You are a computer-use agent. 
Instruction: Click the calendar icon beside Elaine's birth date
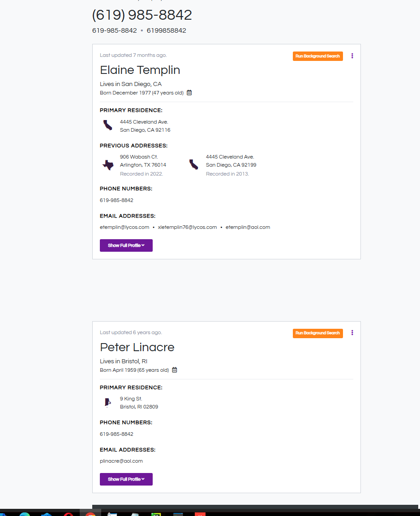189,93
